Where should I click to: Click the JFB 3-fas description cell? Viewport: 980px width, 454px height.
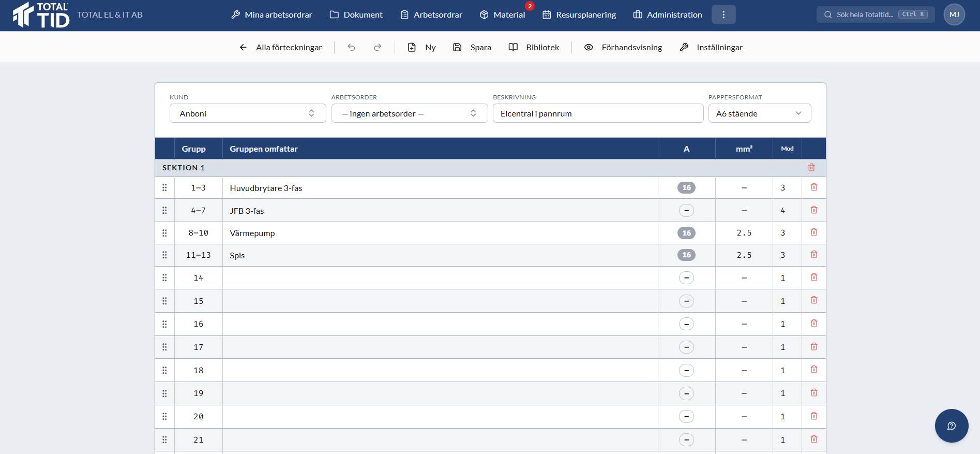[x=440, y=211]
